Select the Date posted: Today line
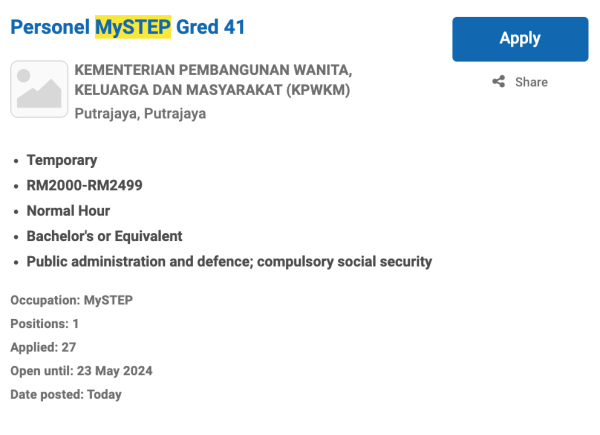600x435 pixels. [x=66, y=394]
